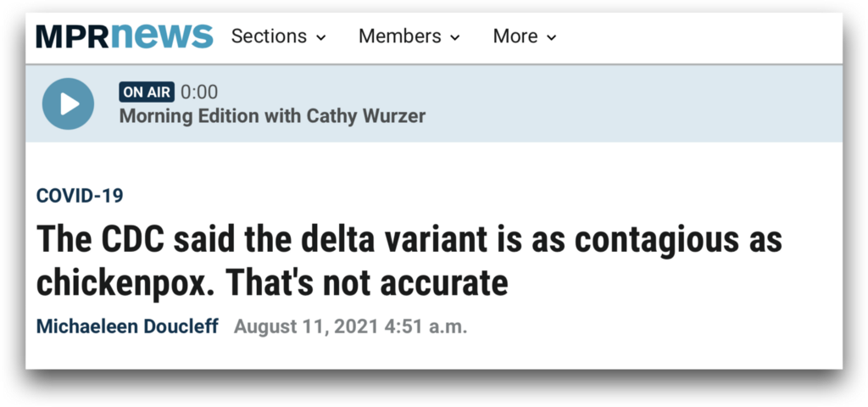
Task: View author Michaeleen Doucleff's profile
Action: [x=128, y=326]
